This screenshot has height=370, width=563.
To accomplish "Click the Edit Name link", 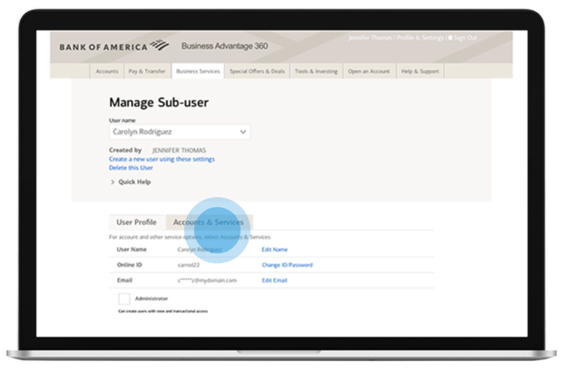I will pos(275,249).
